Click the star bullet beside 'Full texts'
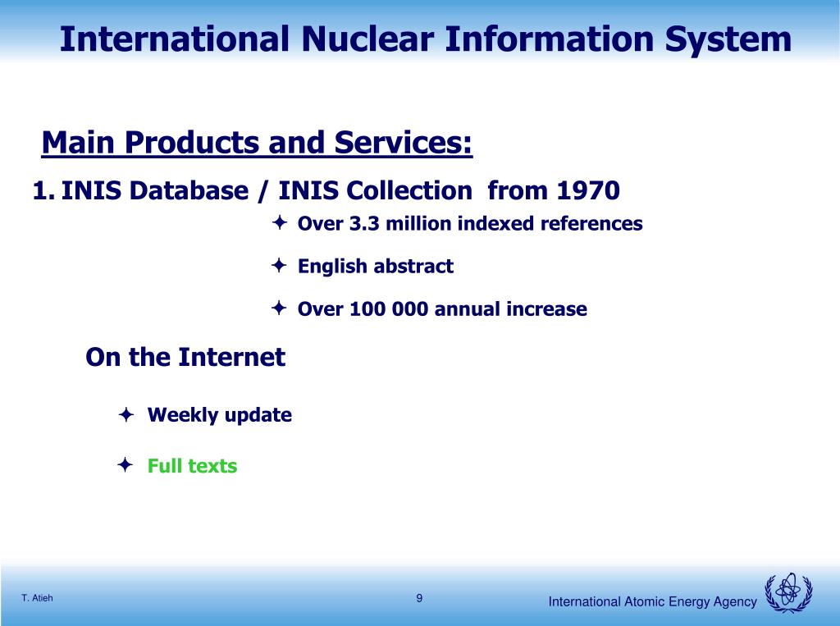840x626 pixels. [125, 464]
